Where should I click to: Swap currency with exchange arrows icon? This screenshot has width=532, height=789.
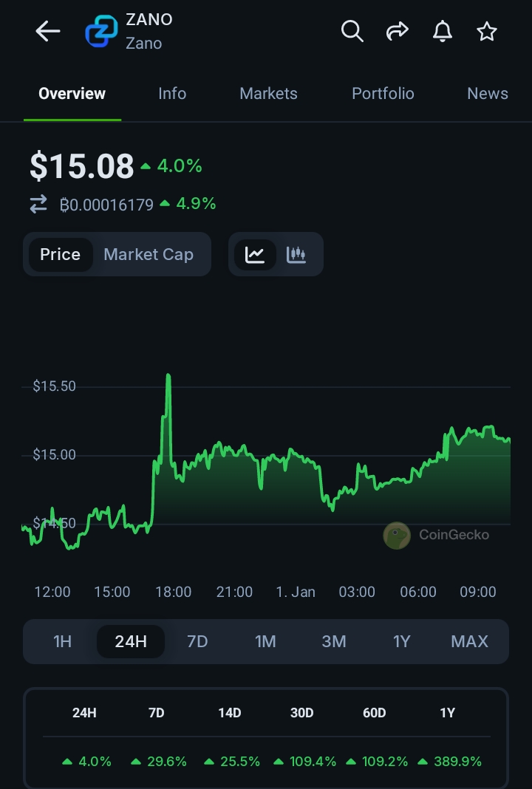click(38, 204)
